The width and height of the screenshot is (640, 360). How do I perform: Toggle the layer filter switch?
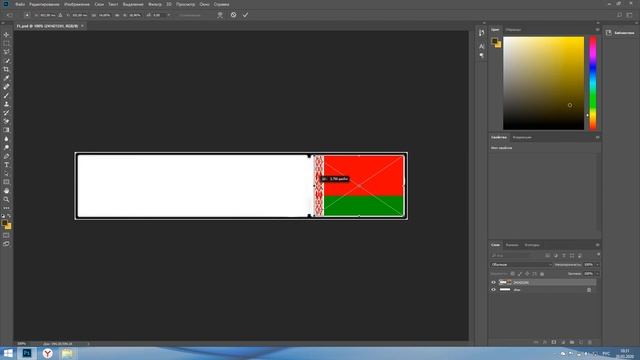(598, 255)
